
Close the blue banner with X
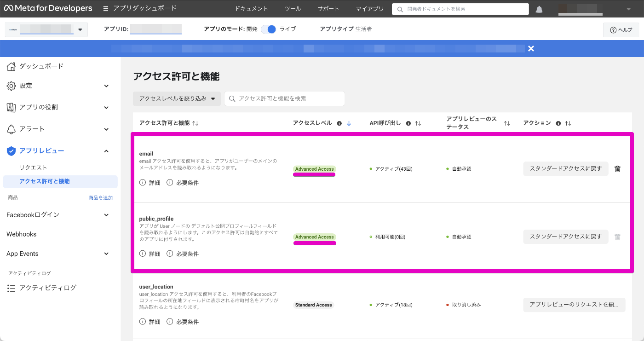pyautogui.click(x=531, y=48)
